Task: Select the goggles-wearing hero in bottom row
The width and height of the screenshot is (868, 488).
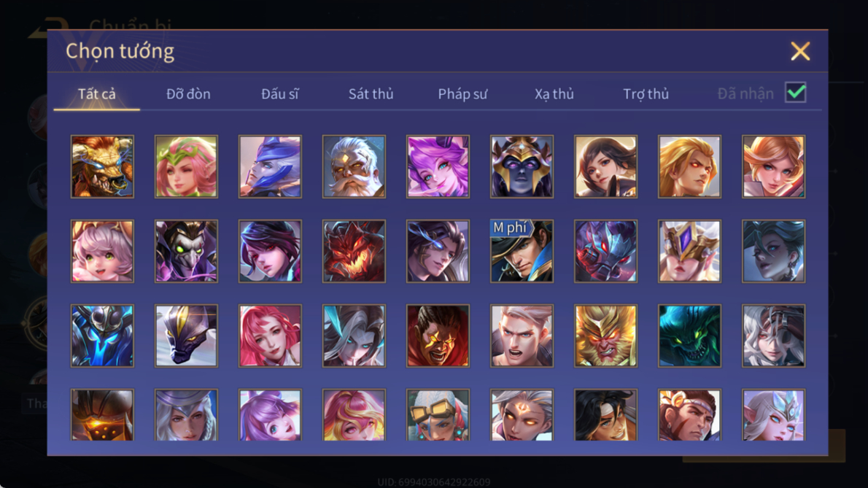Action: point(438,414)
